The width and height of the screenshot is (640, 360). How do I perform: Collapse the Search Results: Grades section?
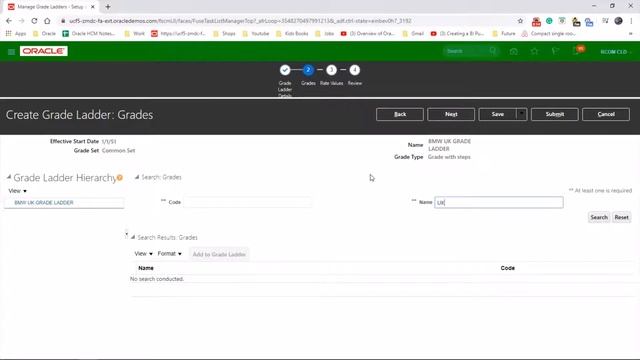133,237
